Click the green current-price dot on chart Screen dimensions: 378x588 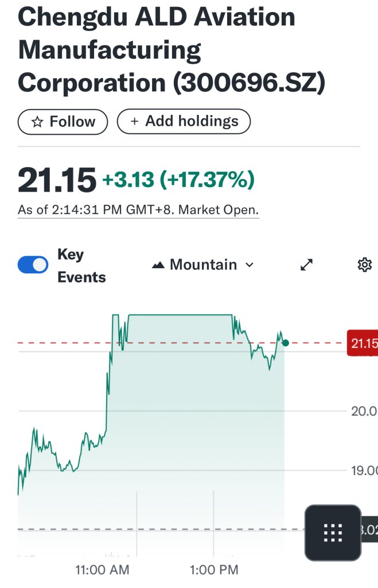pyautogui.click(x=286, y=343)
